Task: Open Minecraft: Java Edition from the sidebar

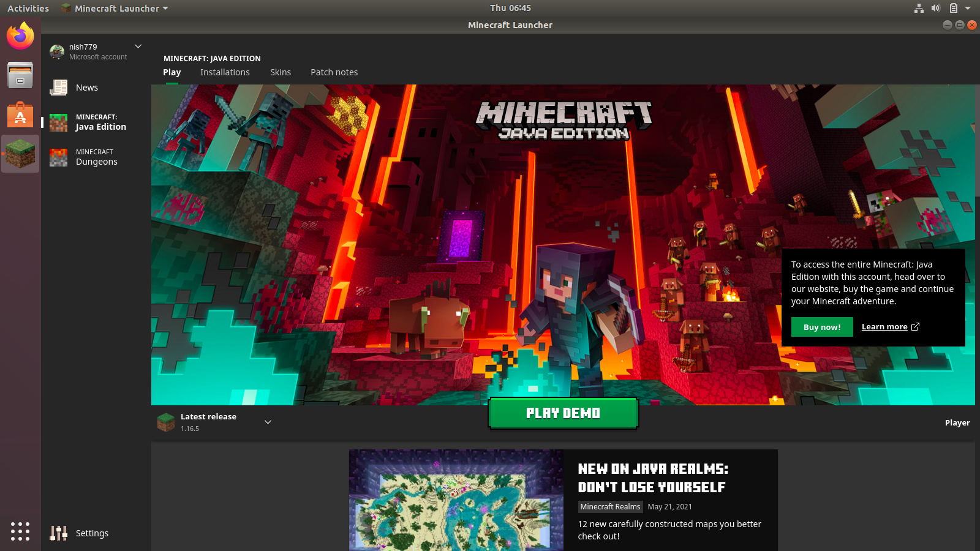Action: pyautogui.click(x=92, y=122)
